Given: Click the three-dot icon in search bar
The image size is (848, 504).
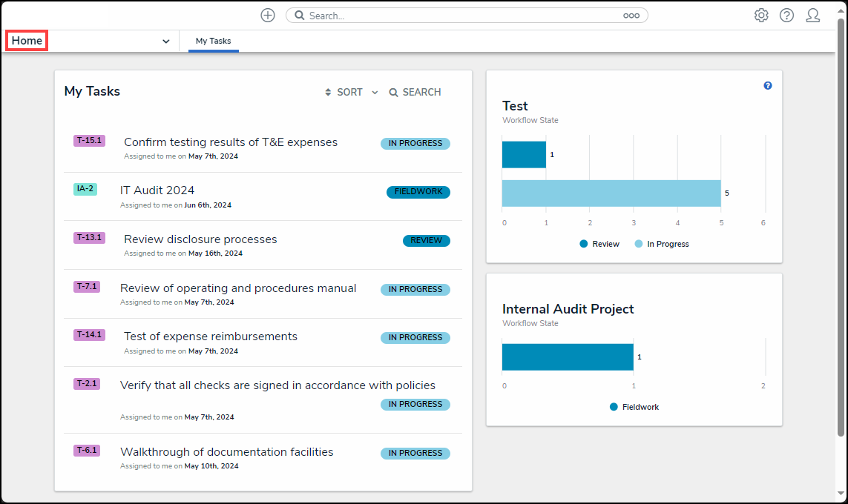Looking at the screenshot, I should coord(631,16).
